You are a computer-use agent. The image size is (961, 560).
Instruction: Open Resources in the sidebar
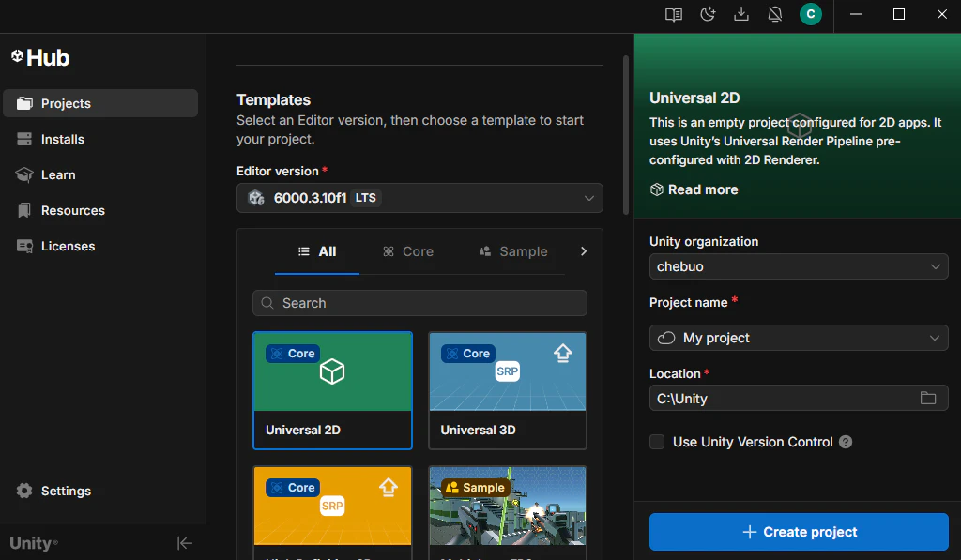point(100,210)
